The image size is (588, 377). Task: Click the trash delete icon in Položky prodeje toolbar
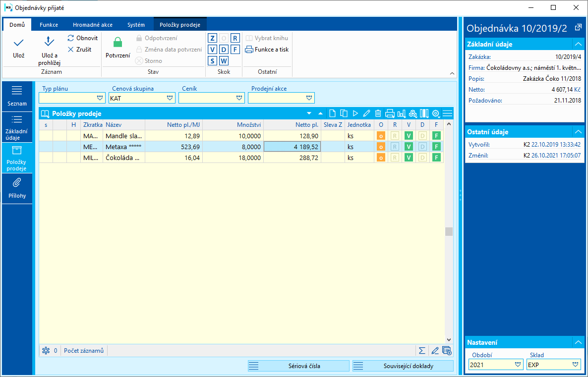tap(378, 113)
